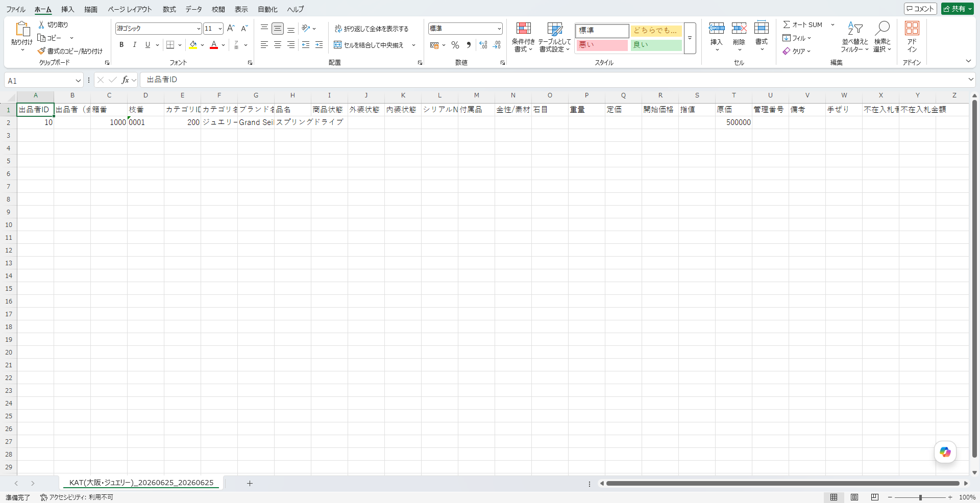Toggle Italic formatting

(135, 45)
